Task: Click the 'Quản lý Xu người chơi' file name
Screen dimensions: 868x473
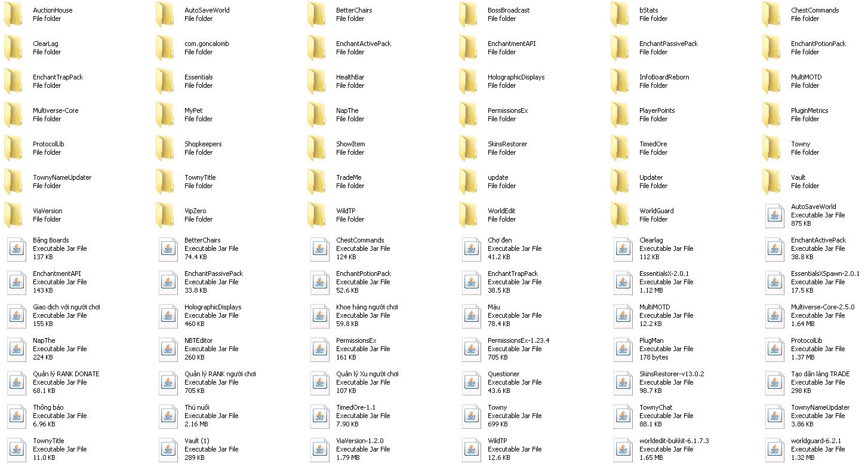Action: (367, 374)
